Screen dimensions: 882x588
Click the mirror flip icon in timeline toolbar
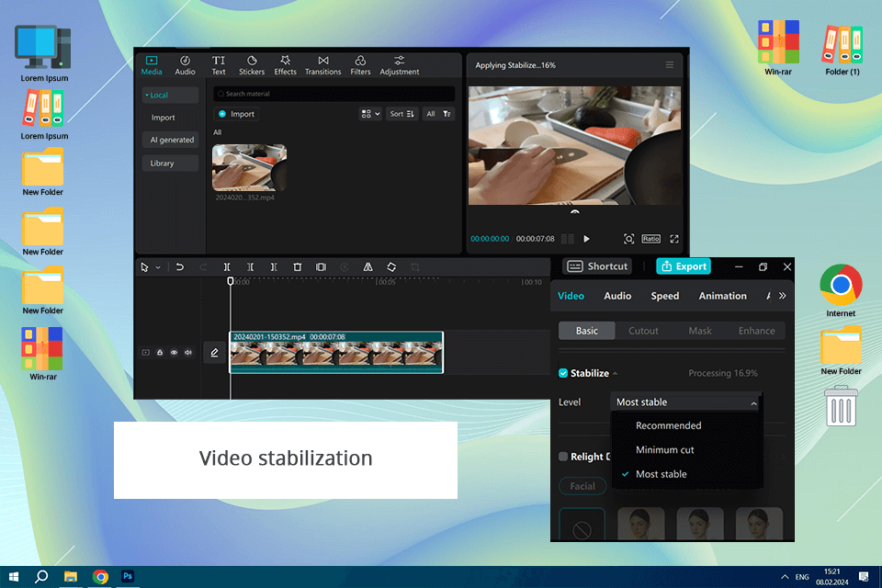point(367,267)
